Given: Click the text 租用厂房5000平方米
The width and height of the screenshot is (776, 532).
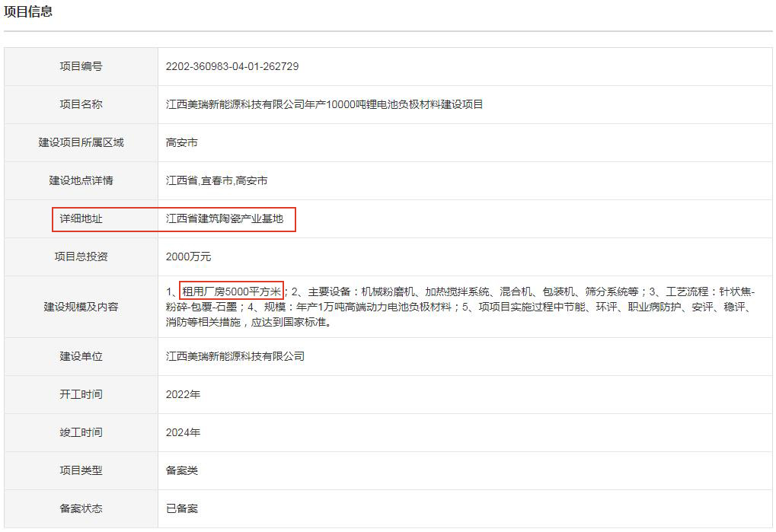Looking at the screenshot, I should [232, 291].
